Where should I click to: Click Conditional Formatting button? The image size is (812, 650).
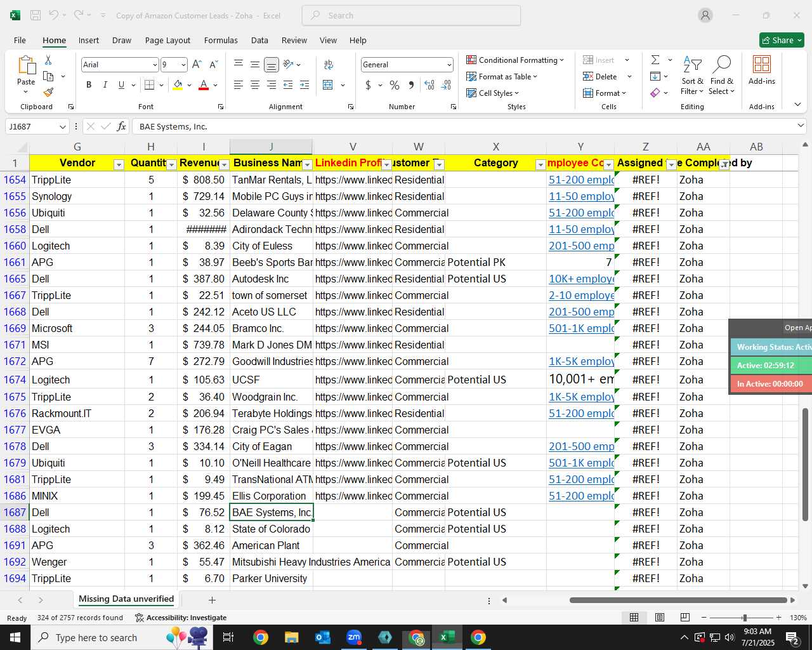tap(515, 60)
